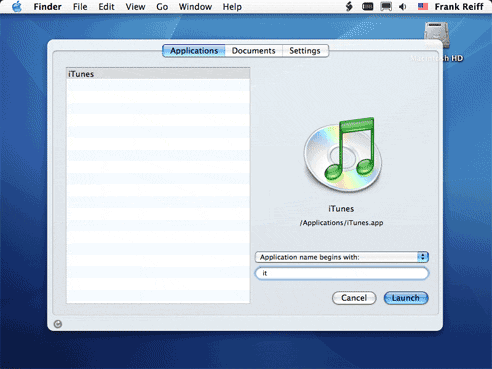The width and height of the screenshot is (492, 369).
Task: Click the display status icon in menu bar
Action: (x=386, y=7)
